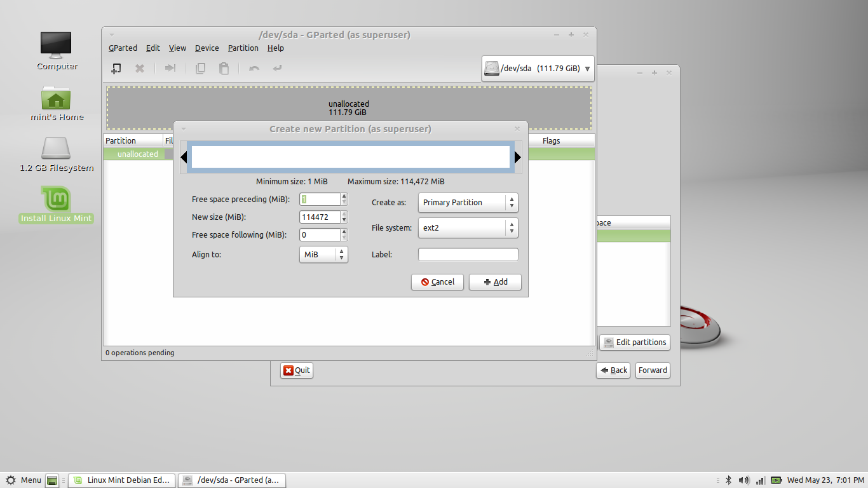The height and width of the screenshot is (488, 868).
Task: Click the battery status tray icon
Action: pyautogui.click(x=776, y=480)
